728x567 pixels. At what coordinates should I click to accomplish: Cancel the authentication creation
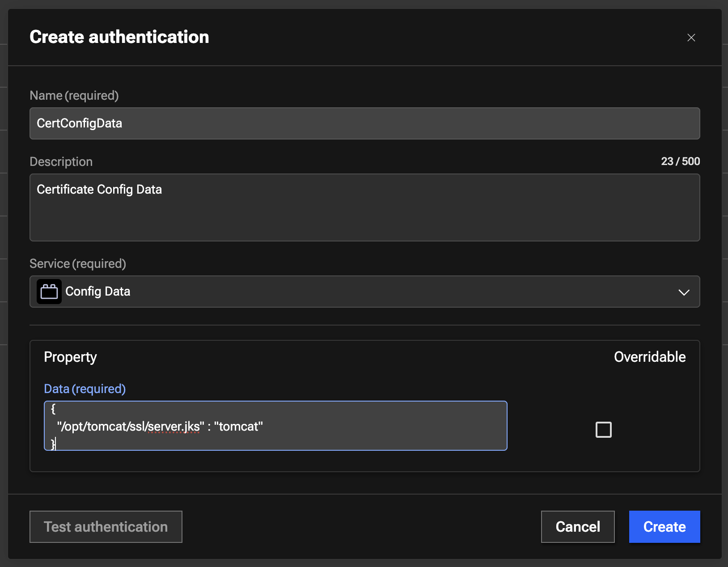pyautogui.click(x=577, y=527)
